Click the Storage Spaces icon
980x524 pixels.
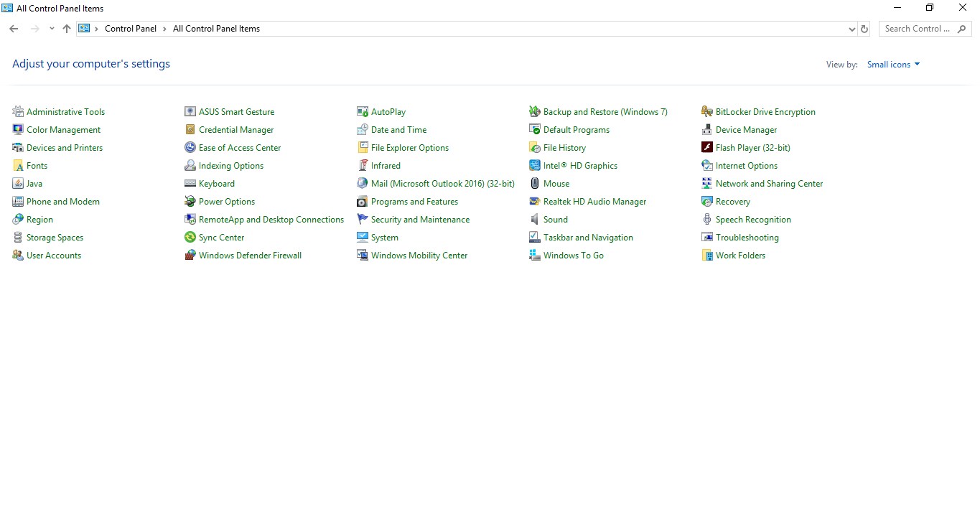(18, 237)
